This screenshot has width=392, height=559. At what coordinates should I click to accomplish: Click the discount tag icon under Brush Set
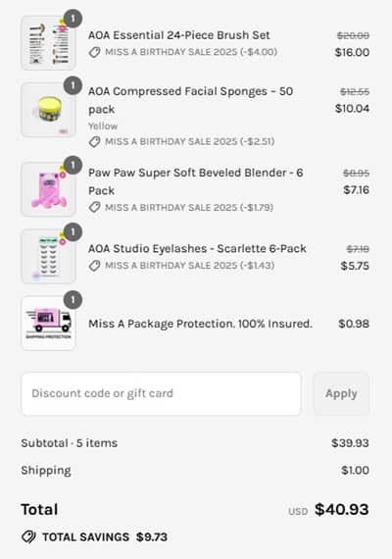(94, 52)
